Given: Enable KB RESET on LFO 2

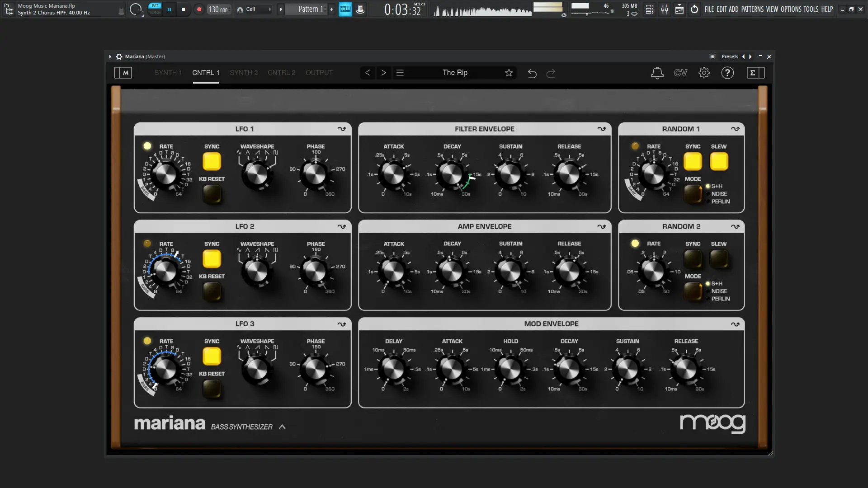Looking at the screenshot, I should click(x=212, y=291).
